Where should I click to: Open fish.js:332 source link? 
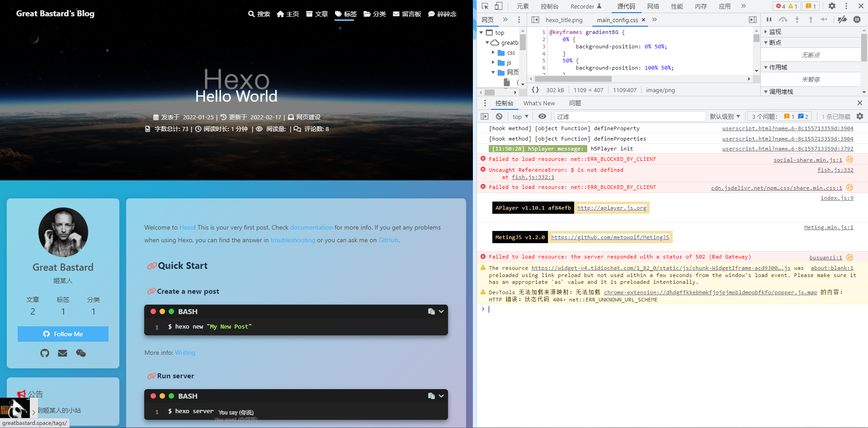tap(835, 170)
